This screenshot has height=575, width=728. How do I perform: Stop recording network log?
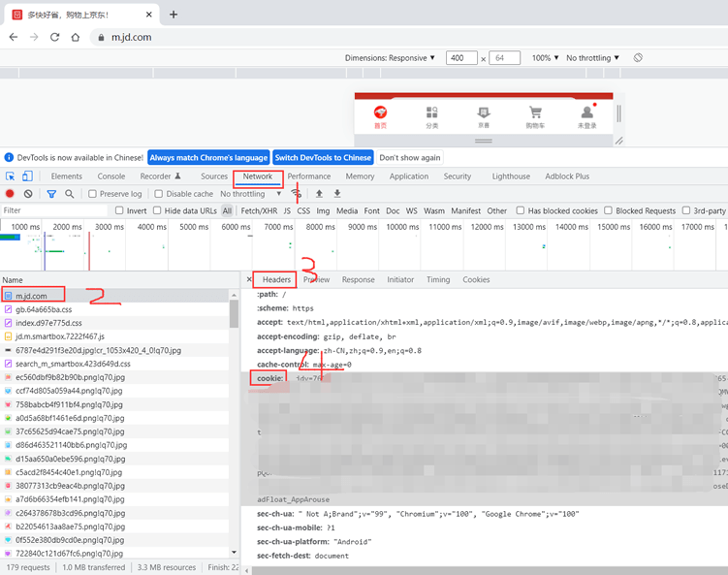[10, 194]
